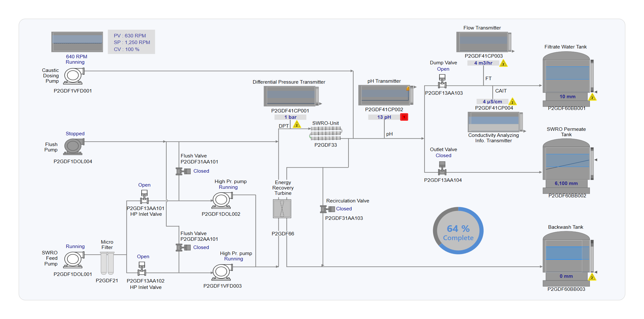Select the Micro Filter P2GDF21 icon
Image resolution: width=644 pixels, height=319 pixels.
[x=107, y=263]
